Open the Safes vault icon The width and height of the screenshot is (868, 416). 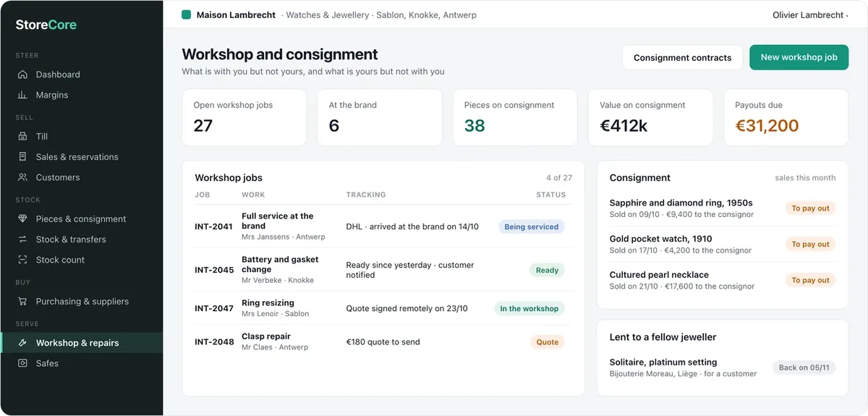(22, 363)
